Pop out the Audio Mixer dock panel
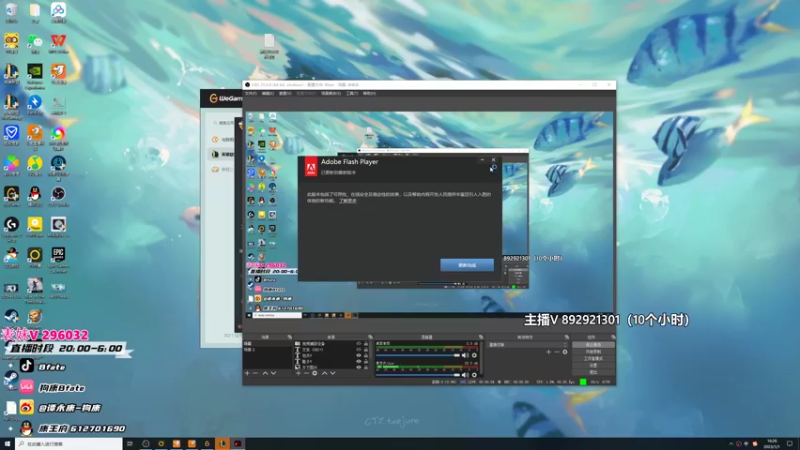The width and height of the screenshot is (800, 450). (481, 337)
